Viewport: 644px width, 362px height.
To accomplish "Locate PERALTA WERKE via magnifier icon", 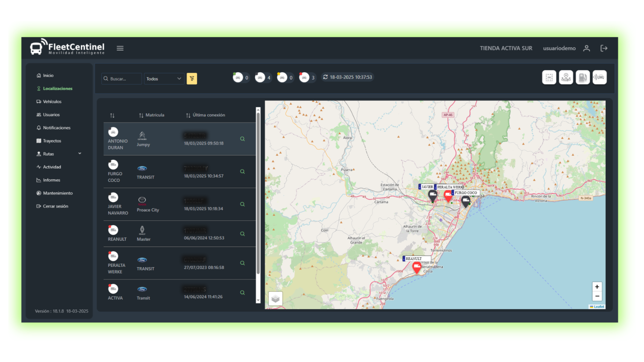I will click(243, 263).
